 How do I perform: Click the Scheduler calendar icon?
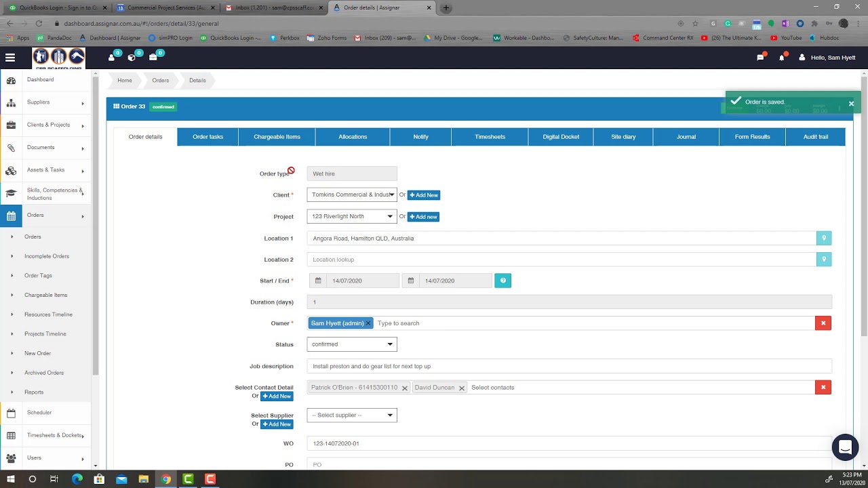click(11, 413)
